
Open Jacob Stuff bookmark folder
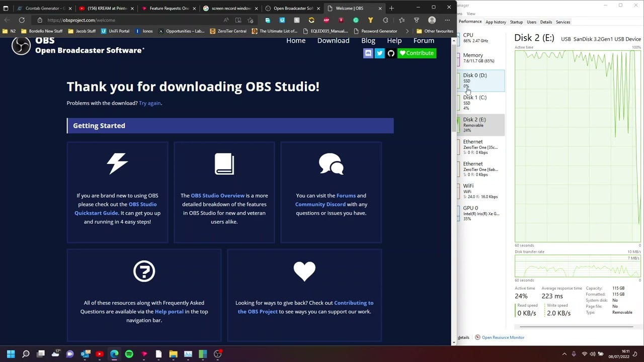82,31
